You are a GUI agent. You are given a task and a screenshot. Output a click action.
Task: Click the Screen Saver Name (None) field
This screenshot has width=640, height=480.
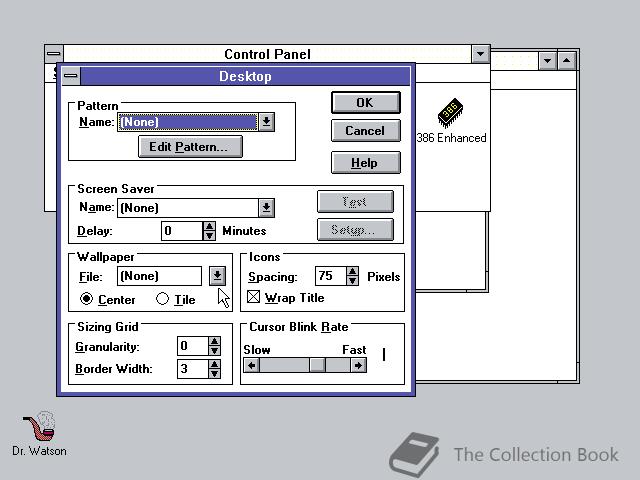click(x=188, y=208)
